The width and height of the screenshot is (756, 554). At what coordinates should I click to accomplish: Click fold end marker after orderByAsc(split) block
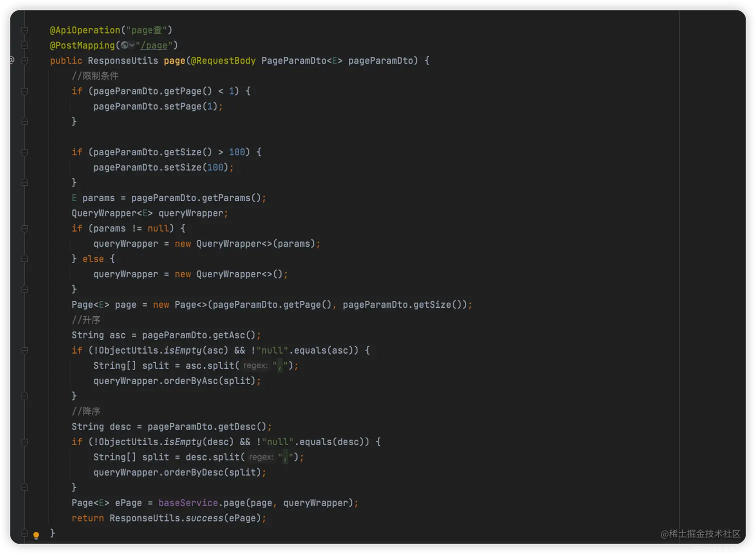(24, 396)
